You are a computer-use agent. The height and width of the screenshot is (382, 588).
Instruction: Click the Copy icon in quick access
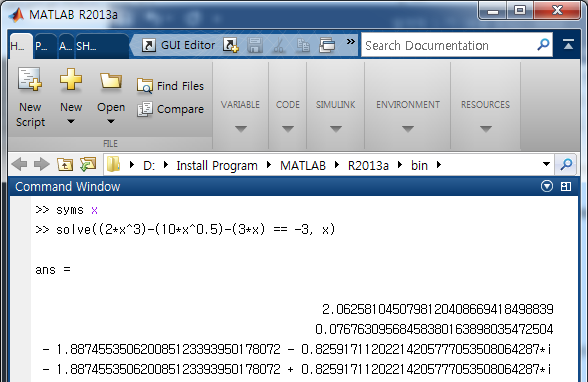pyautogui.click(x=303, y=45)
